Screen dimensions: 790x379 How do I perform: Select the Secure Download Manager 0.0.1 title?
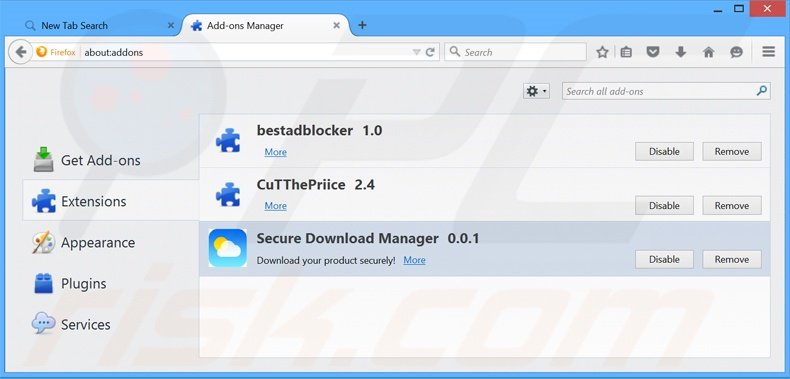point(368,238)
